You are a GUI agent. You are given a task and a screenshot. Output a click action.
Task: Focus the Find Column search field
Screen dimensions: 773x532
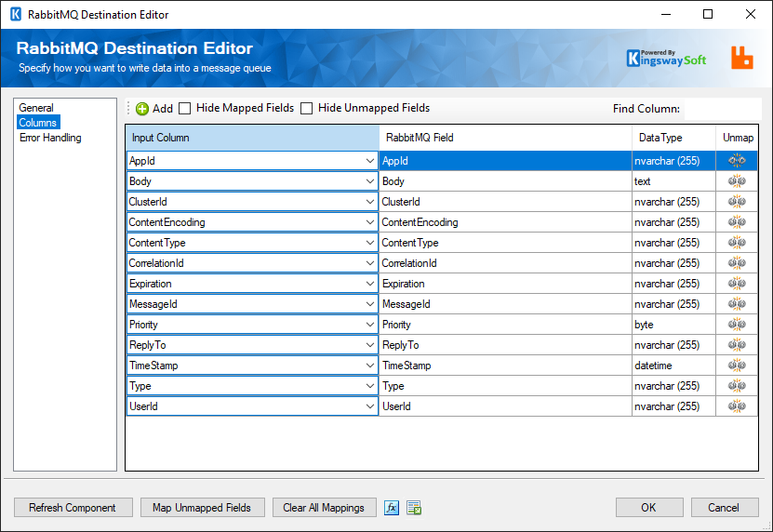(x=722, y=109)
